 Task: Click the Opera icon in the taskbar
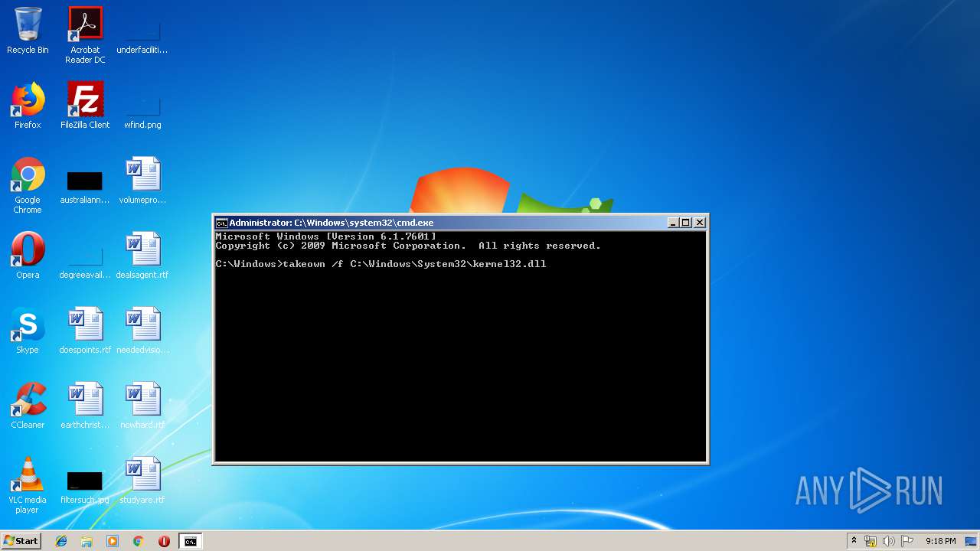pos(164,541)
